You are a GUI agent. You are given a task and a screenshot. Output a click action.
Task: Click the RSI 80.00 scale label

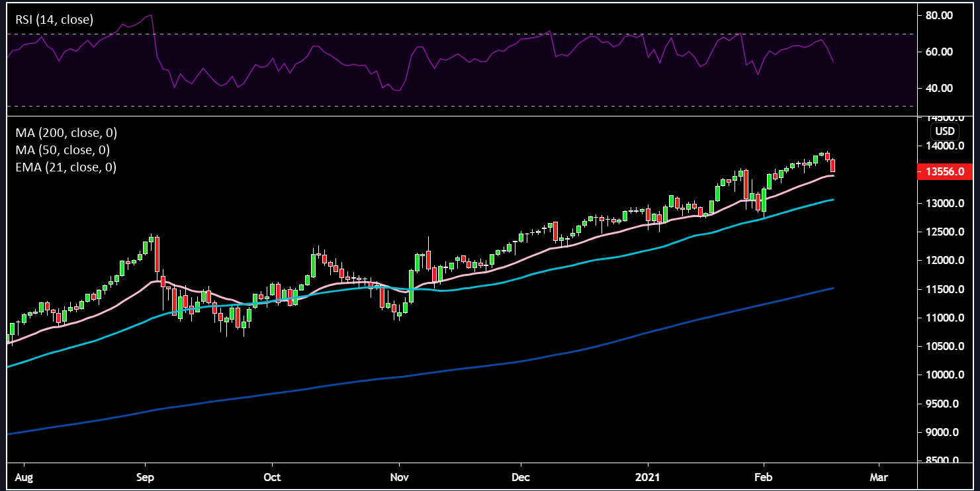point(938,15)
